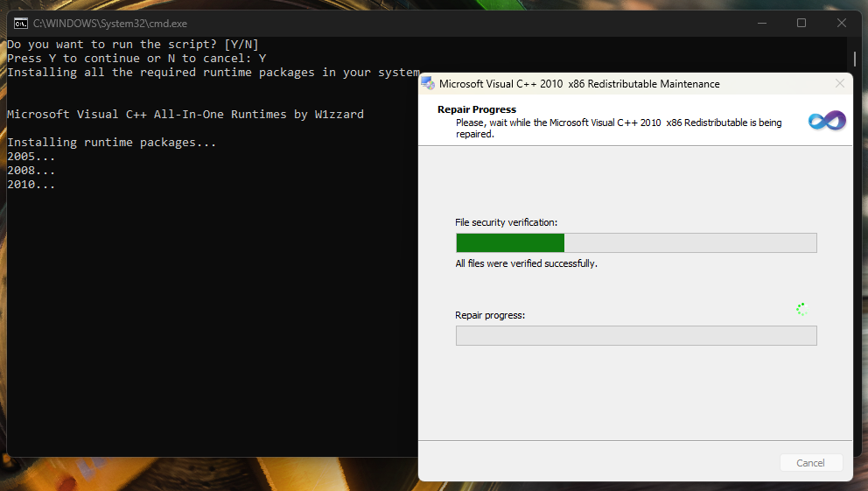The image size is (868, 491).
Task: Minimize the cmd.exe window
Action: [x=760, y=24]
